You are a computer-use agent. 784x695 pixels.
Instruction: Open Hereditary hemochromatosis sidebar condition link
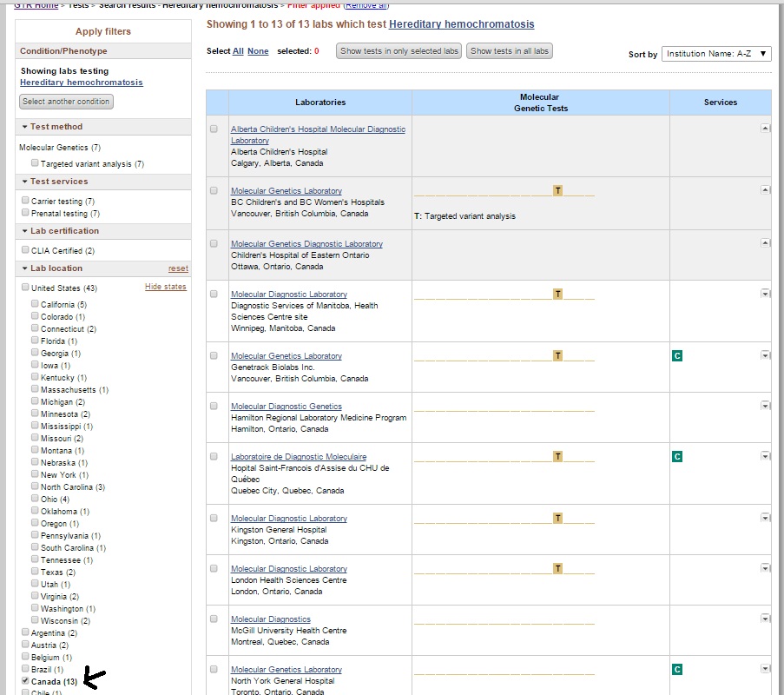click(x=82, y=83)
